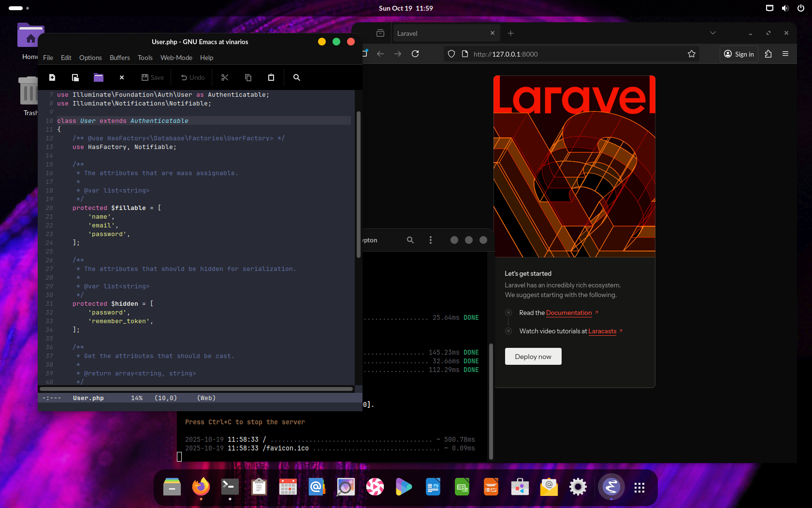
Task: Click the copy icon in Emacs toolbar
Action: (248, 77)
